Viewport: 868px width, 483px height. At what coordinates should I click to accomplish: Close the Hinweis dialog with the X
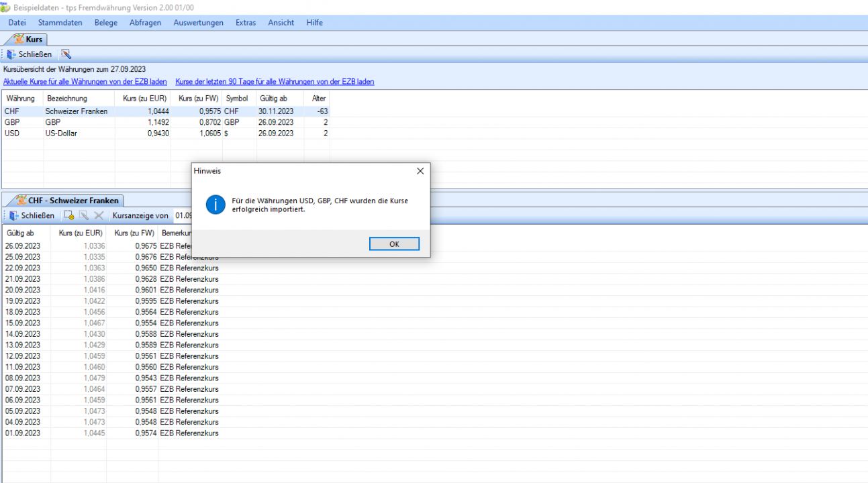420,171
